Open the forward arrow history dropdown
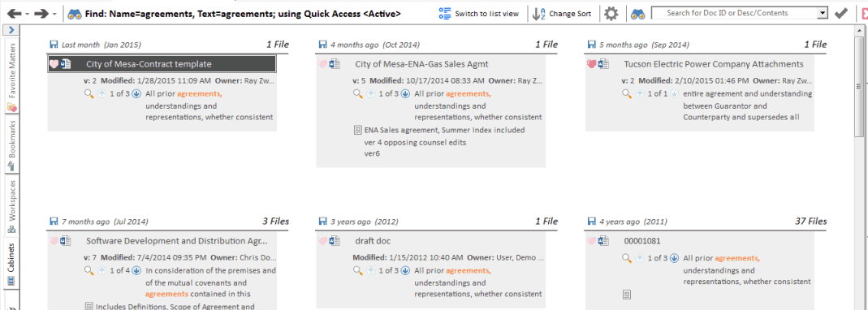 54,14
